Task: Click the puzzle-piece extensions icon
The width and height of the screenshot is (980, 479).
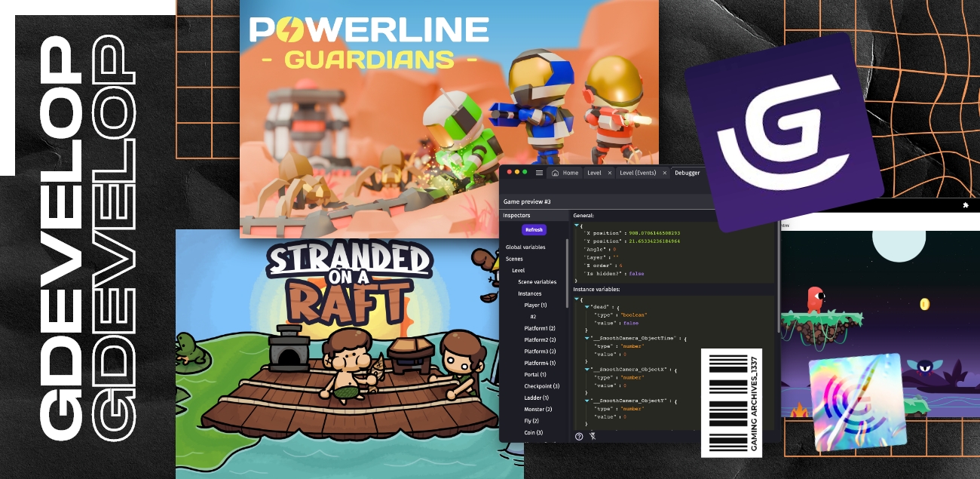Action: pos(966,204)
